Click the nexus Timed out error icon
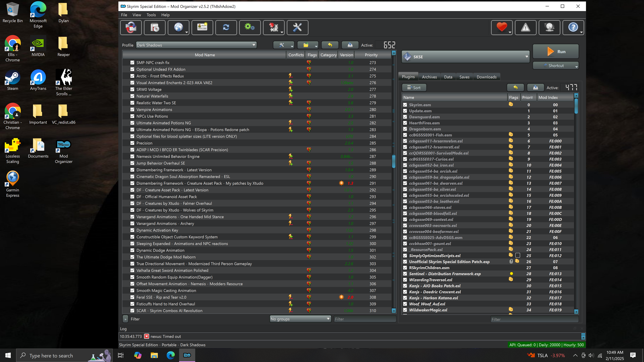Screen dimensions: 644x362 (147, 336)
